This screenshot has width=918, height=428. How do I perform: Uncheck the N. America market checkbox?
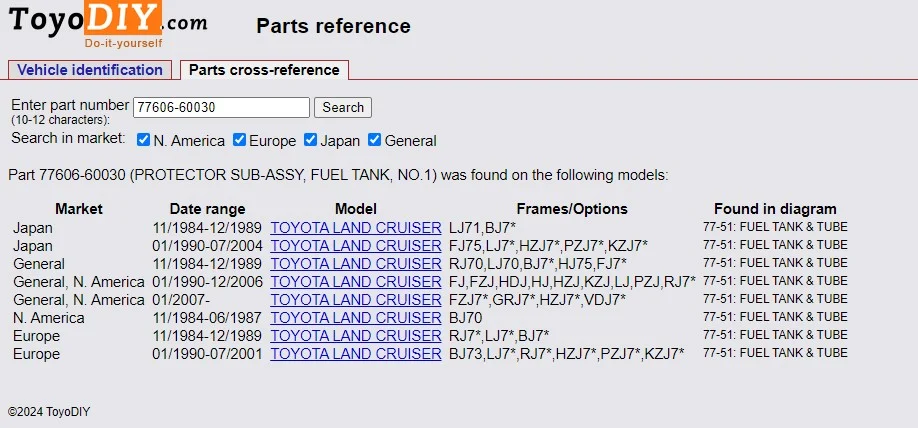click(144, 140)
